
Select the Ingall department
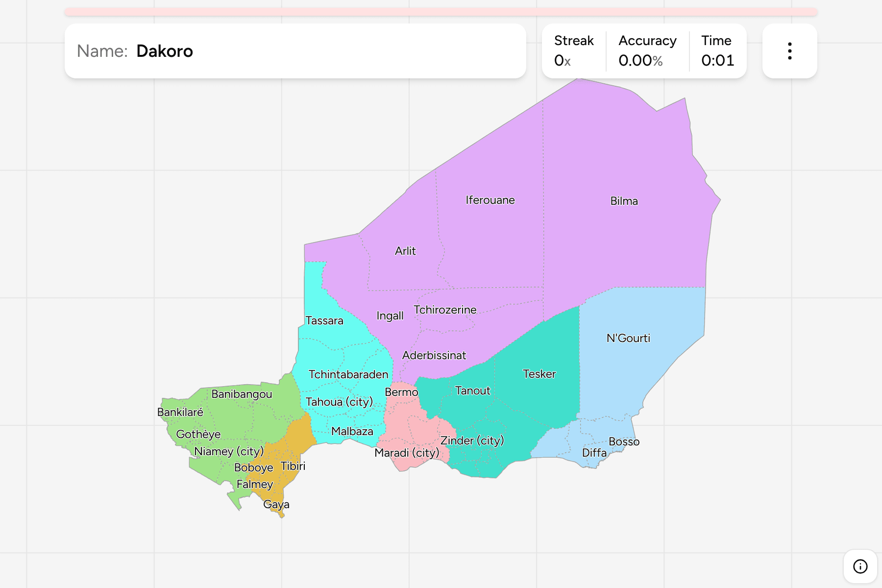tap(390, 316)
